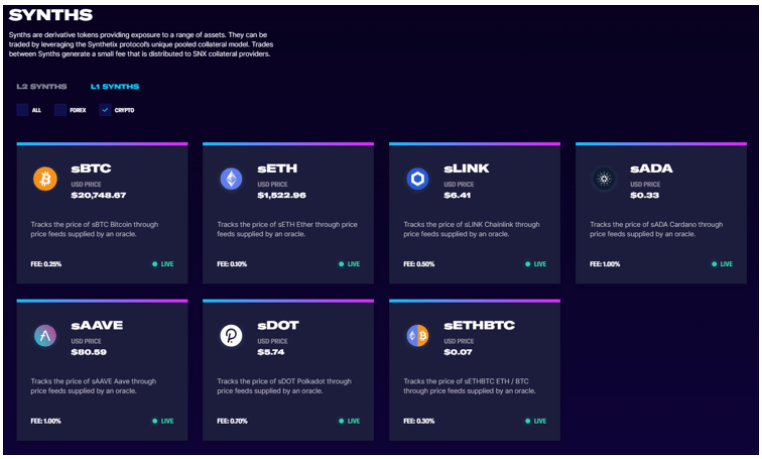Click sETH Ether tracking description text
Viewport: 762px width, 459px height.
tap(287, 229)
